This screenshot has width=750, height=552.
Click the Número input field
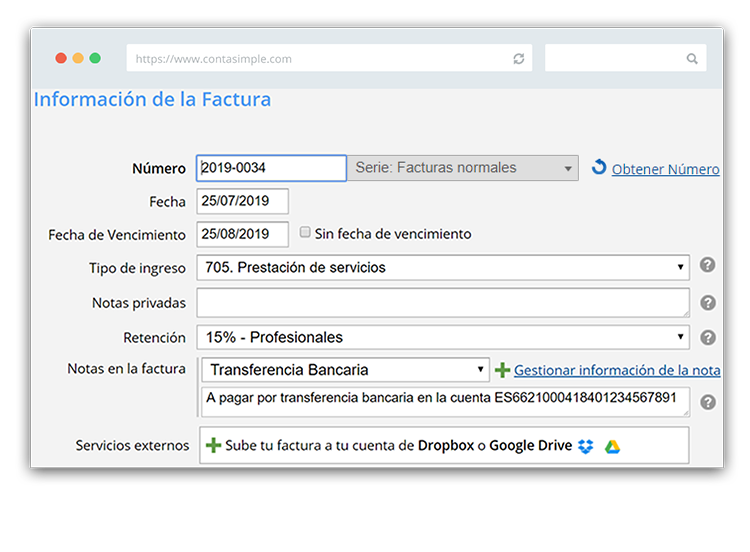pyautogui.click(x=271, y=168)
